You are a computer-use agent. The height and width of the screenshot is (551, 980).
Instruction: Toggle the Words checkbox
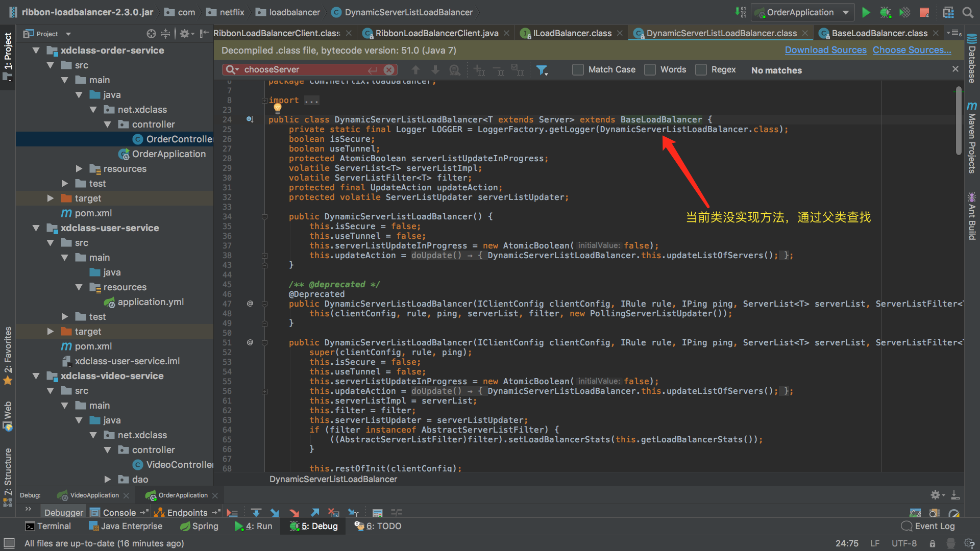pos(650,70)
